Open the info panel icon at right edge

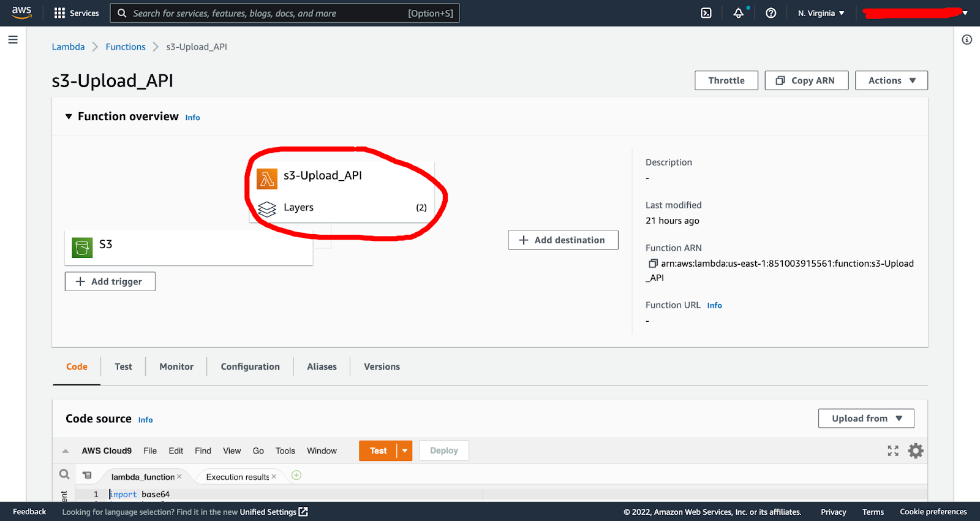[967, 40]
